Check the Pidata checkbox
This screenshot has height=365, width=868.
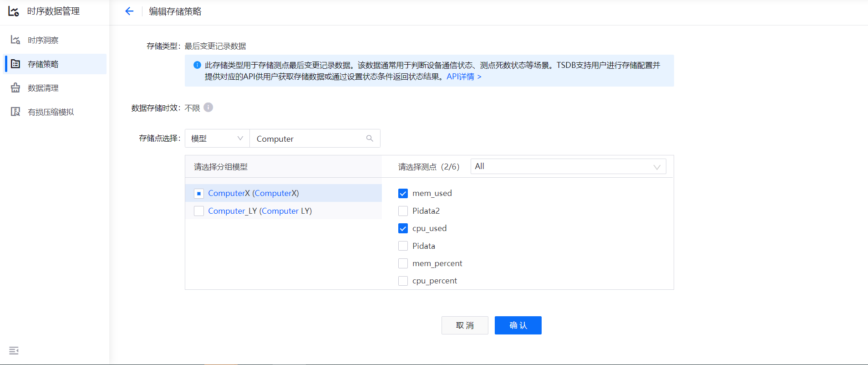[403, 246]
